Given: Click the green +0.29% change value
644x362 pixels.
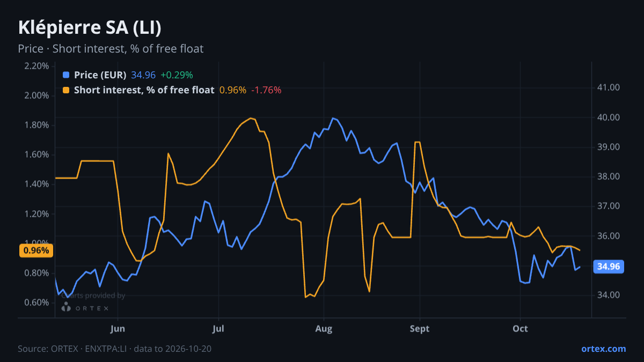Looking at the screenshot, I should point(177,75).
